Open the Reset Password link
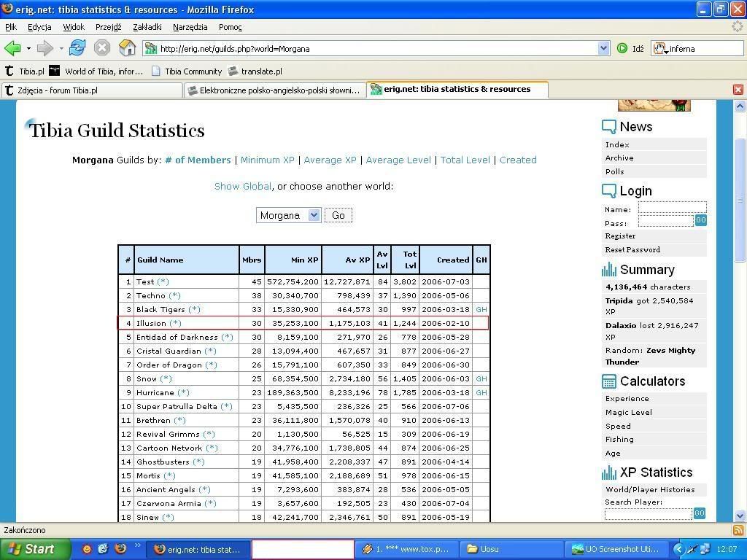The height and width of the screenshot is (560, 747). [x=632, y=249]
